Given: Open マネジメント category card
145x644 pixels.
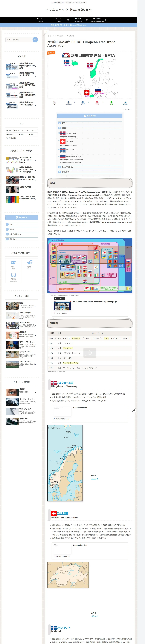Looking at the screenshot, I should 22,325.
